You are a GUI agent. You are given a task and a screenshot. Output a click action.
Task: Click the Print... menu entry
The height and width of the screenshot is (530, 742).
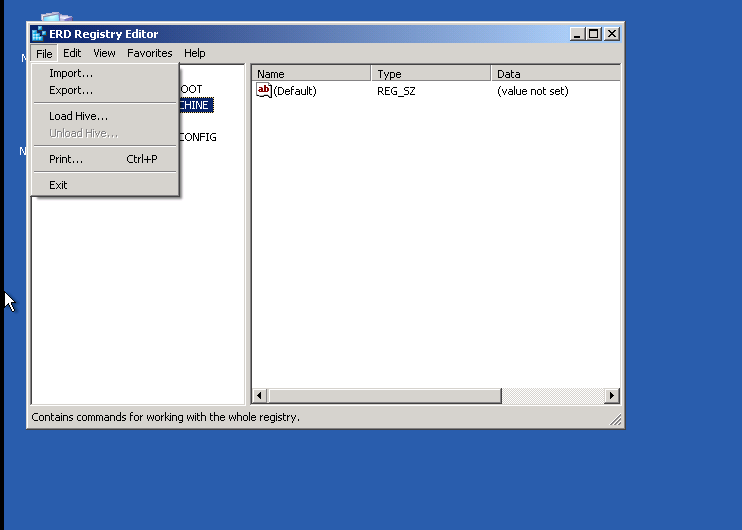click(105, 159)
